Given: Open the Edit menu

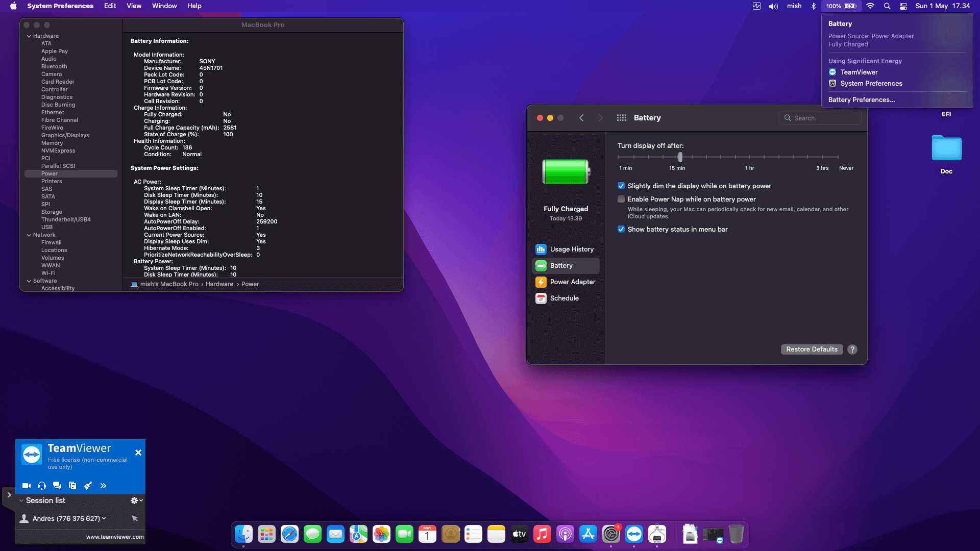Looking at the screenshot, I should click(x=110, y=6).
